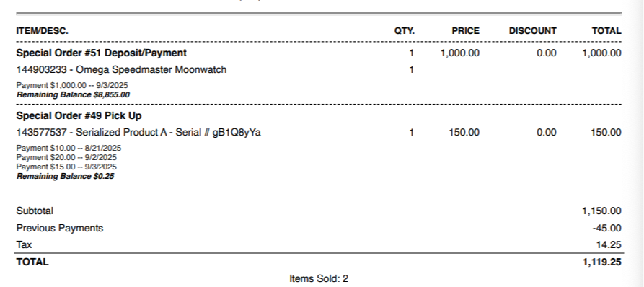Select Special Order #49 Pick Up heading
644x287 pixels.
tap(79, 116)
